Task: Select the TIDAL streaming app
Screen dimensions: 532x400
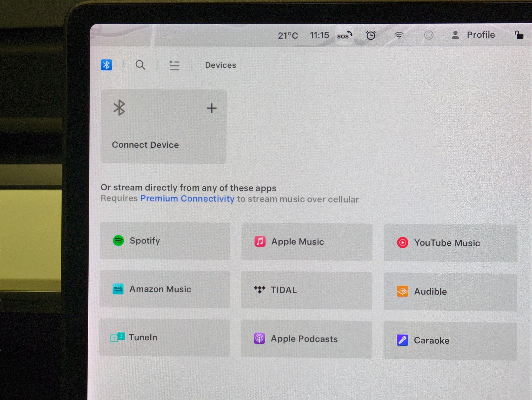Action: [x=307, y=291]
